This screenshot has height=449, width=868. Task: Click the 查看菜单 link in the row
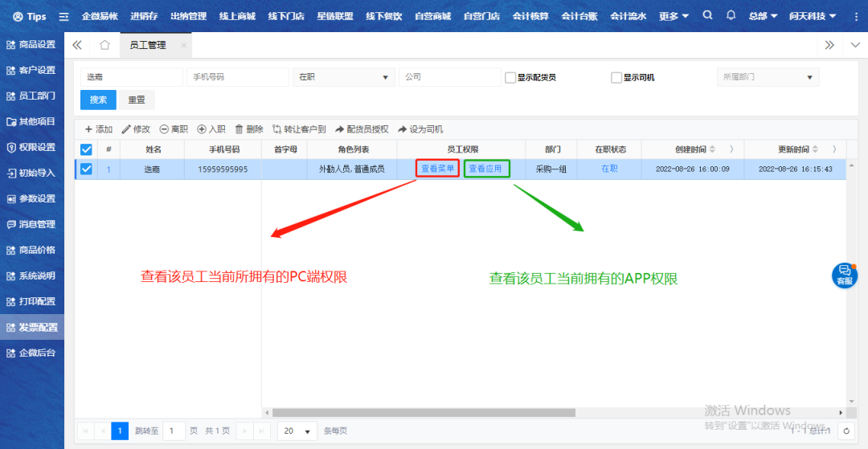tap(437, 169)
